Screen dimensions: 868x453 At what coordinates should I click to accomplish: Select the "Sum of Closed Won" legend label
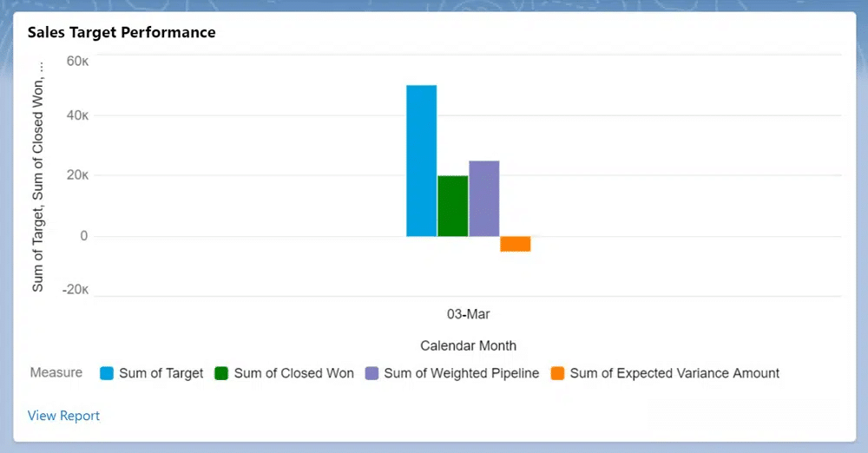(293, 373)
